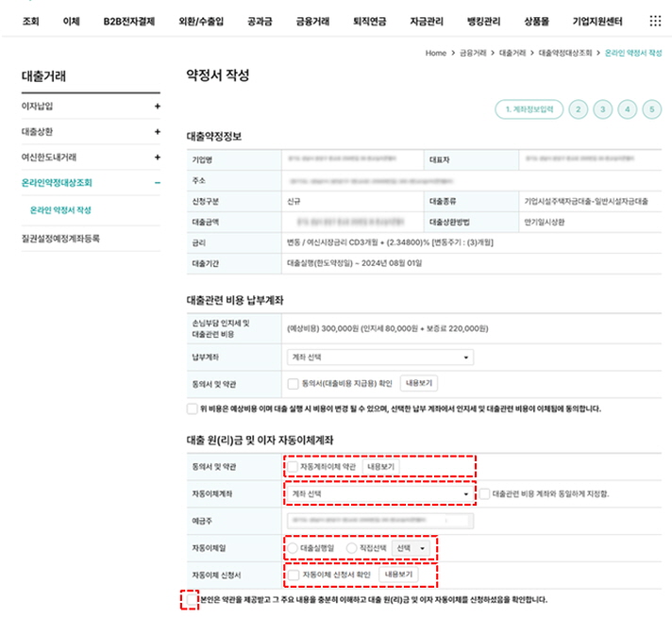Open 납부계좌 계좌 선택 dropdown
This screenshot has height=617, width=672.
coord(379,359)
